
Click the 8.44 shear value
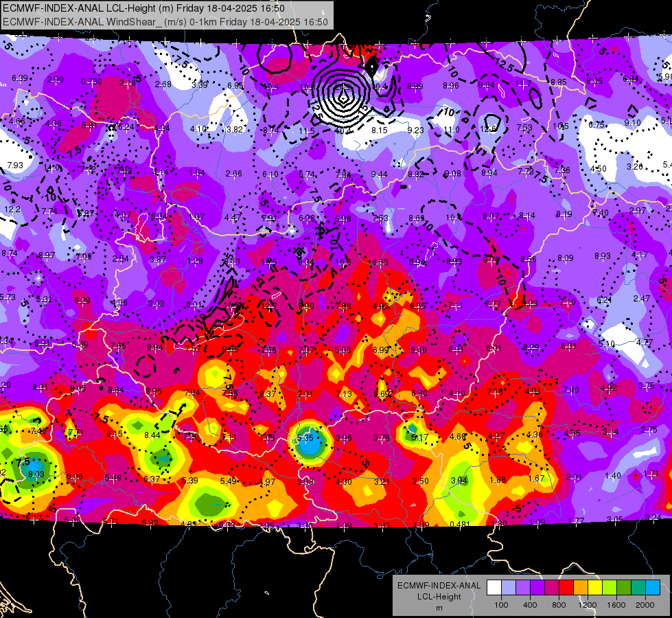[152, 435]
